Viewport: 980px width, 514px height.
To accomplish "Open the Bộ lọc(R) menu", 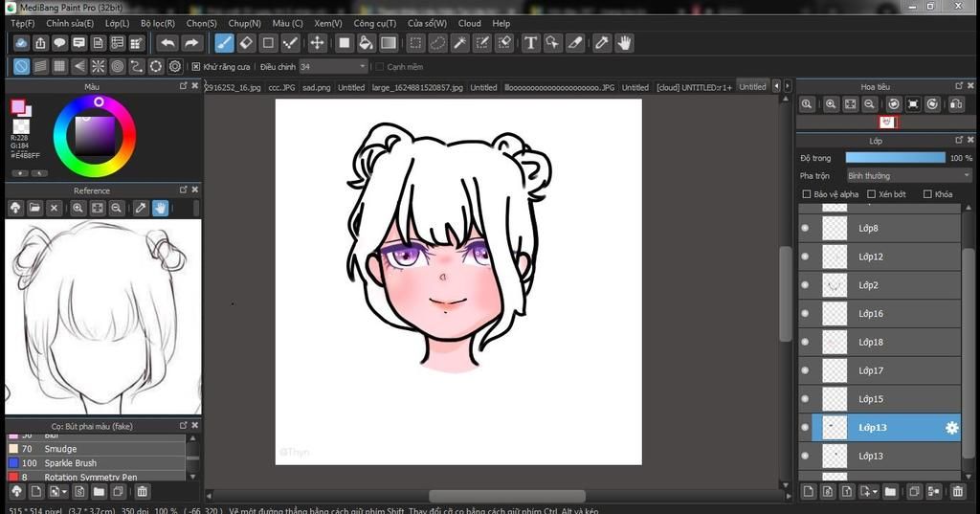I will (158, 23).
